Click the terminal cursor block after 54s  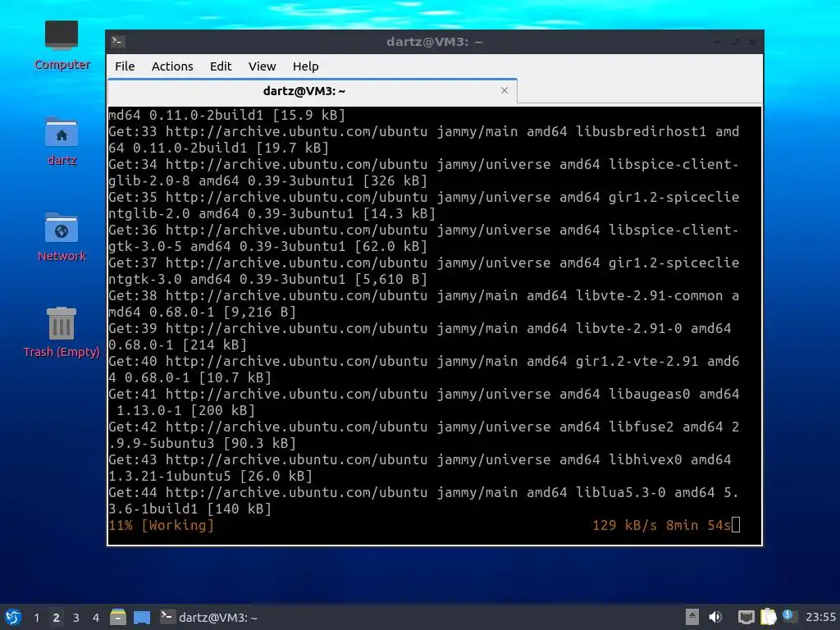click(736, 525)
